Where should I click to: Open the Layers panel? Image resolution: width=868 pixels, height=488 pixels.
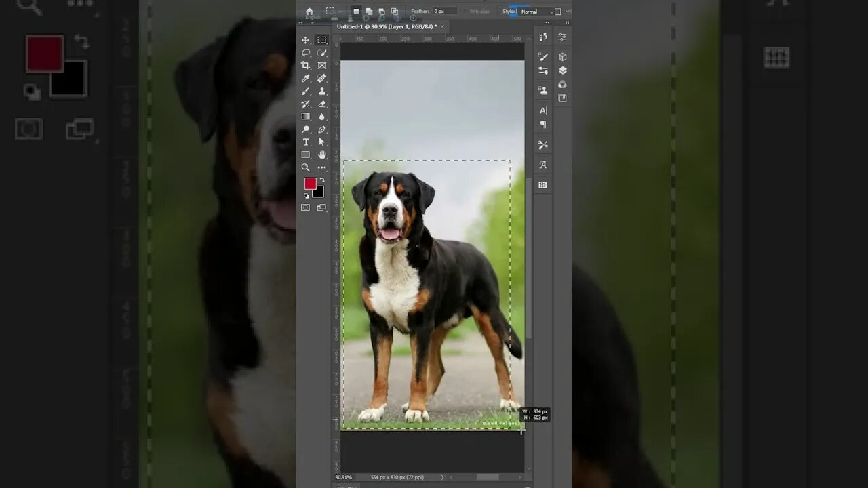[x=562, y=70]
